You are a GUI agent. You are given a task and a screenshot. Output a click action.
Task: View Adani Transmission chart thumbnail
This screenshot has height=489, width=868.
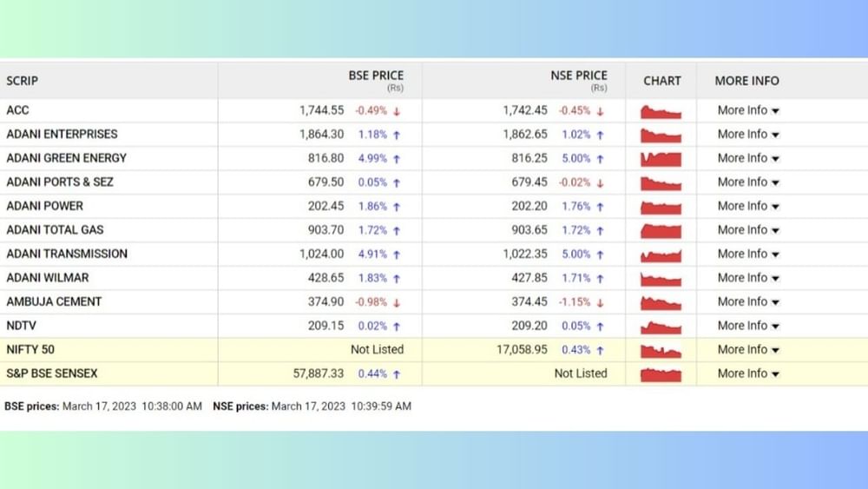tap(661, 254)
